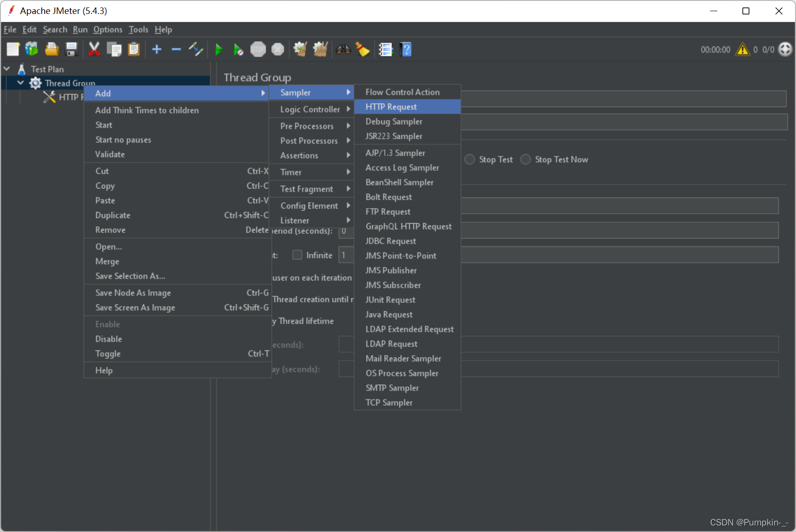Viewport: 796px width, 532px height.
Task: Expand the Config Element submenu
Action: (x=311, y=206)
